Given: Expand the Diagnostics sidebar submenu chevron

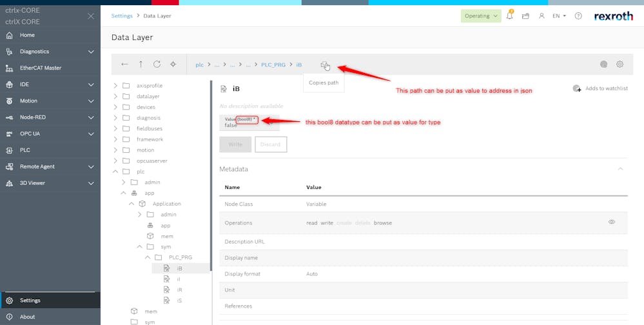Looking at the screenshot, I should coord(91,52).
